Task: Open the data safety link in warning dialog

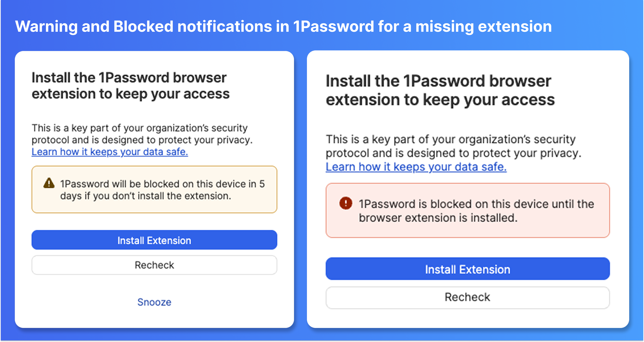Action: click(110, 152)
